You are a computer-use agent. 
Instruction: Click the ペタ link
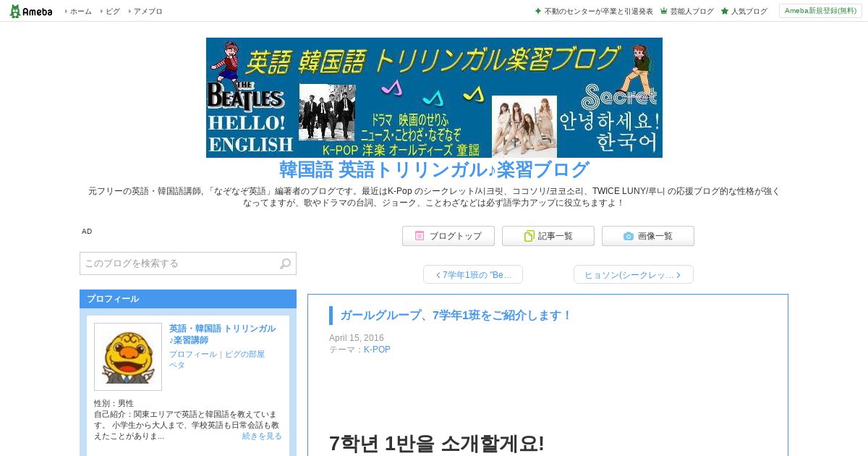(x=177, y=365)
